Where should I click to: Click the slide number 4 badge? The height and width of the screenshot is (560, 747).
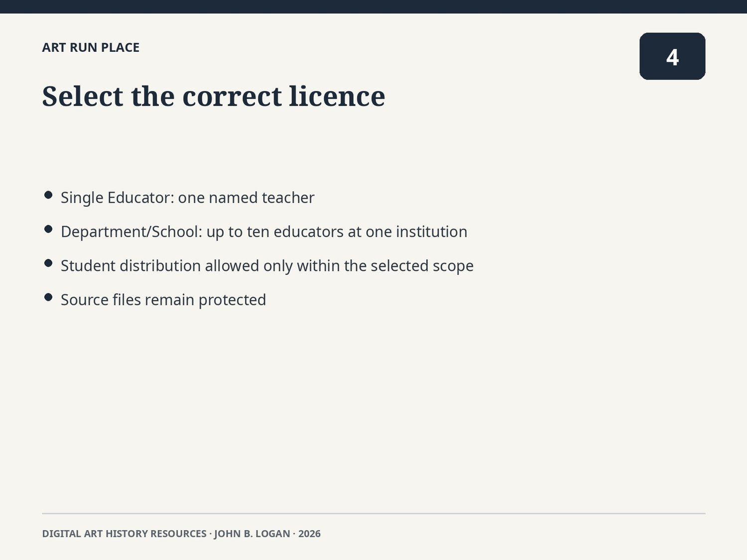[672, 56]
